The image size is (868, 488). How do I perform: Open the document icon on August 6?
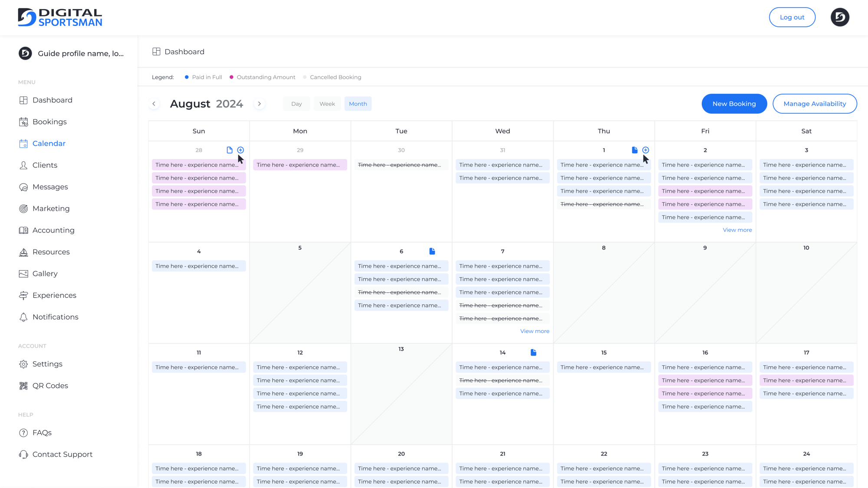(432, 251)
